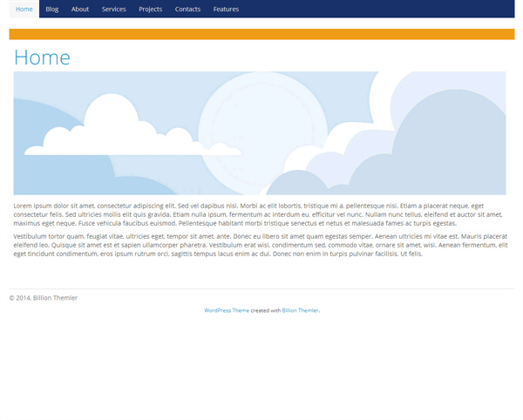
Task: Open the Projects page
Action: point(151,9)
